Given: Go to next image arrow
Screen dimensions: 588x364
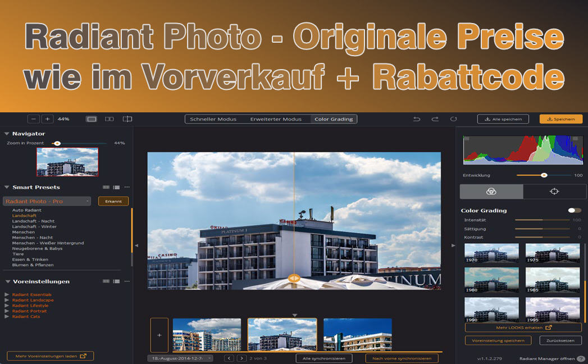Looking at the screenshot, I should 241,358.
